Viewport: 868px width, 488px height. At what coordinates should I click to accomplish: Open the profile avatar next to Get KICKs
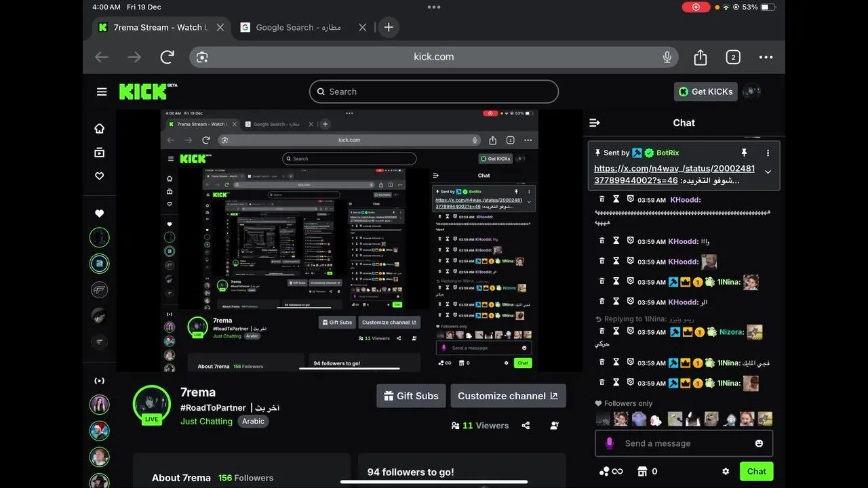751,91
